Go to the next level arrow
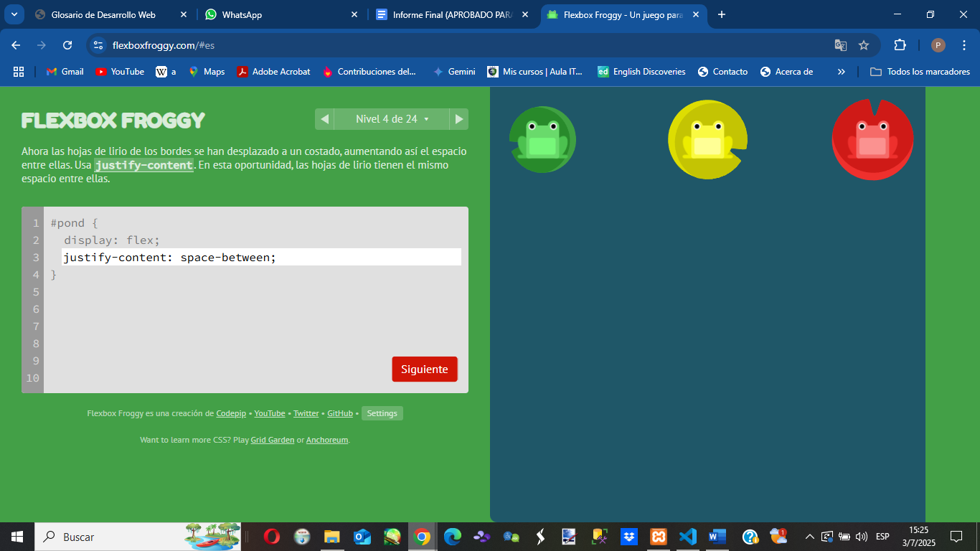The width and height of the screenshot is (980, 551). pos(459,119)
